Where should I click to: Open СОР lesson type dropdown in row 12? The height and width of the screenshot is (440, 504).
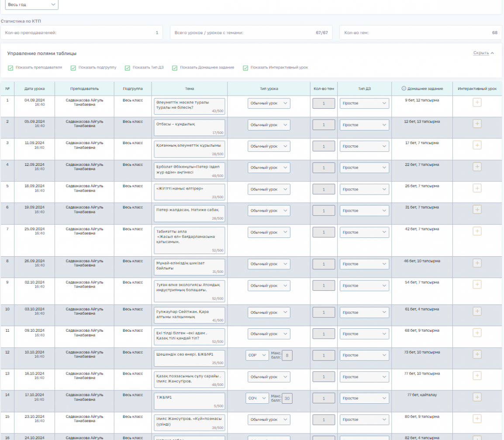[x=257, y=355]
